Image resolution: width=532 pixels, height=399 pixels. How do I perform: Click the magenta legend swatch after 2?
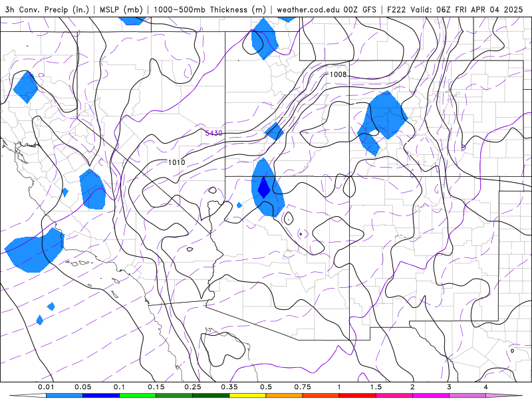[x=431, y=396]
